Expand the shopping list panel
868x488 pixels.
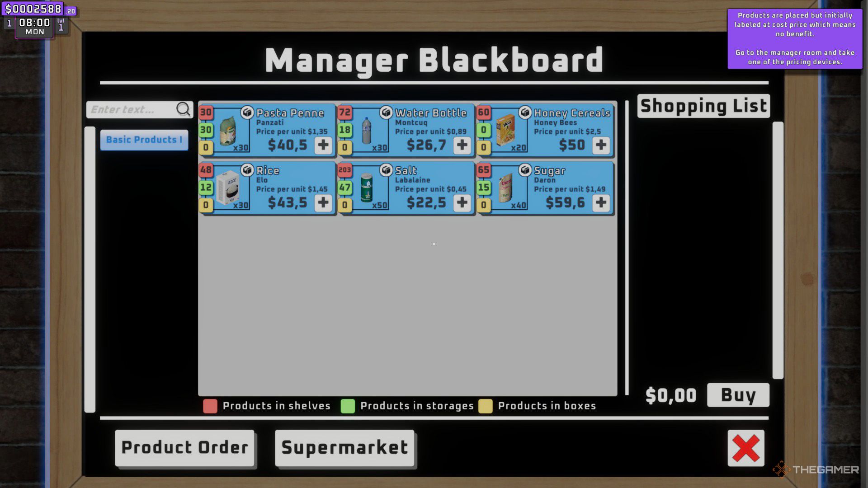click(703, 106)
